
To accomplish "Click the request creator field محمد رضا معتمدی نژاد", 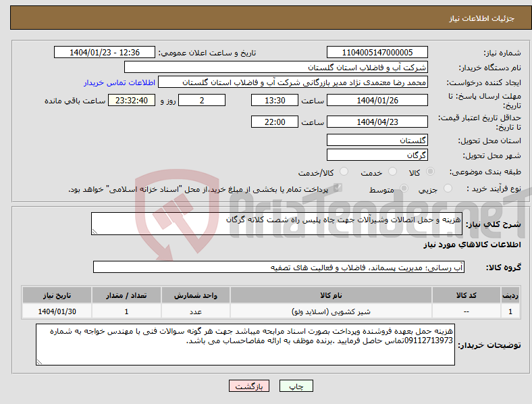I will pos(293,82).
